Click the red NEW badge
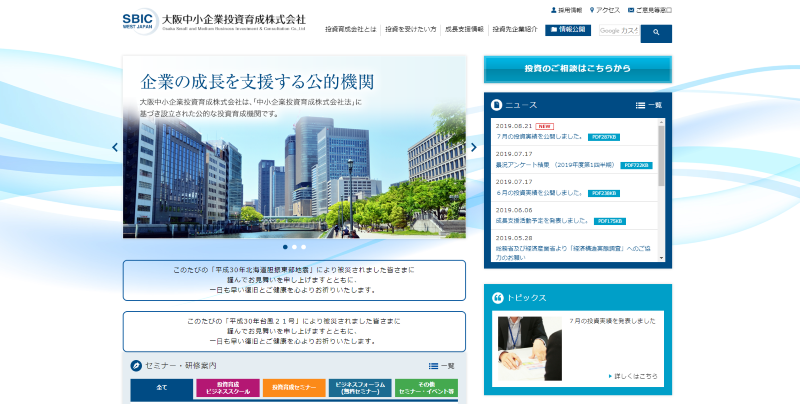This screenshot has width=800, height=404. click(545, 127)
